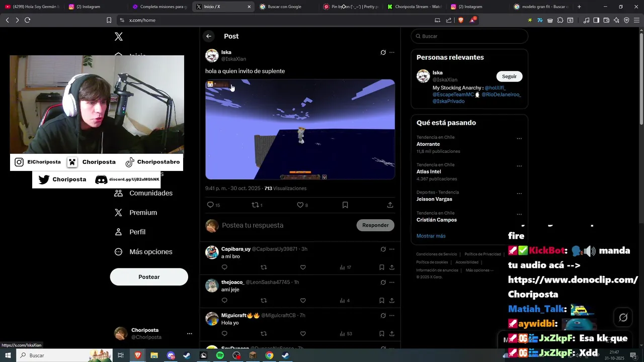
Task: Open more options for Atorrante trend
Action: (519, 139)
